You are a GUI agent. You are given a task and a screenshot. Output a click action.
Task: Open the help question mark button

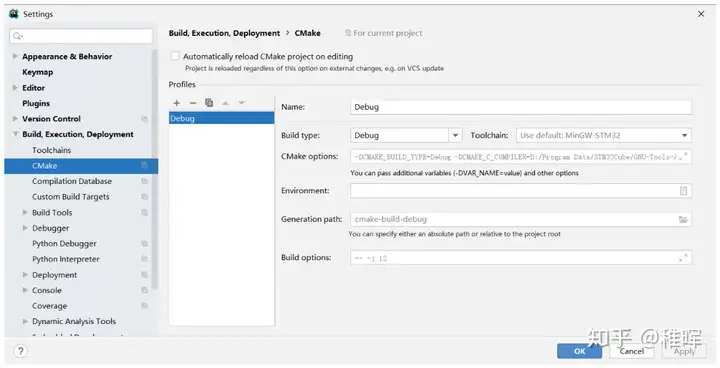(20, 351)
